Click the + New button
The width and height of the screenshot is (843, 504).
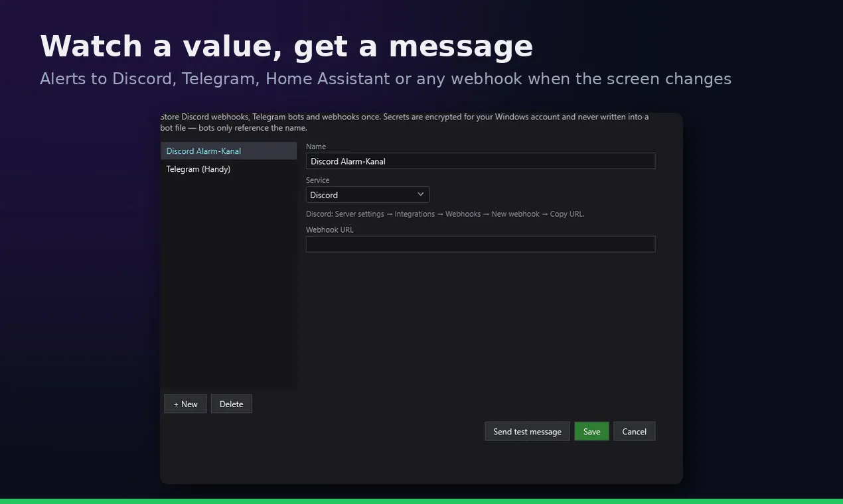[185, 404]
